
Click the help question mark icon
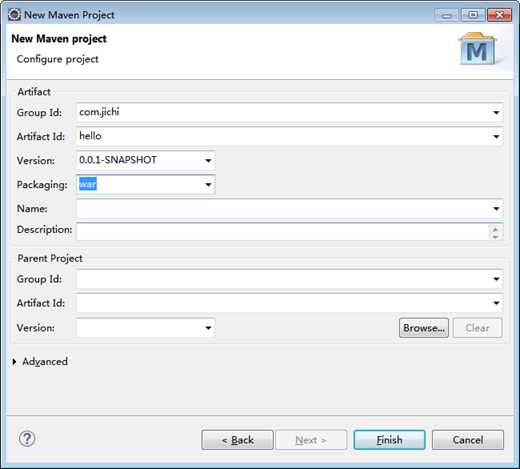tap(27, 439)
